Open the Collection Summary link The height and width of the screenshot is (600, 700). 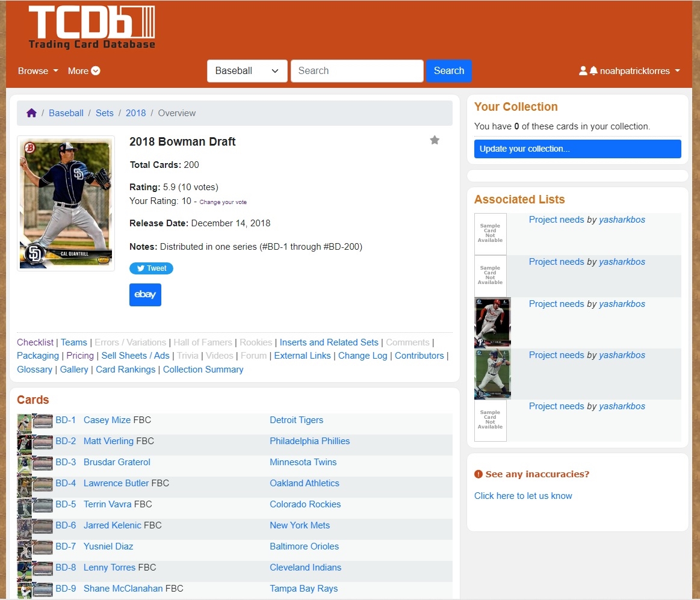203,370
